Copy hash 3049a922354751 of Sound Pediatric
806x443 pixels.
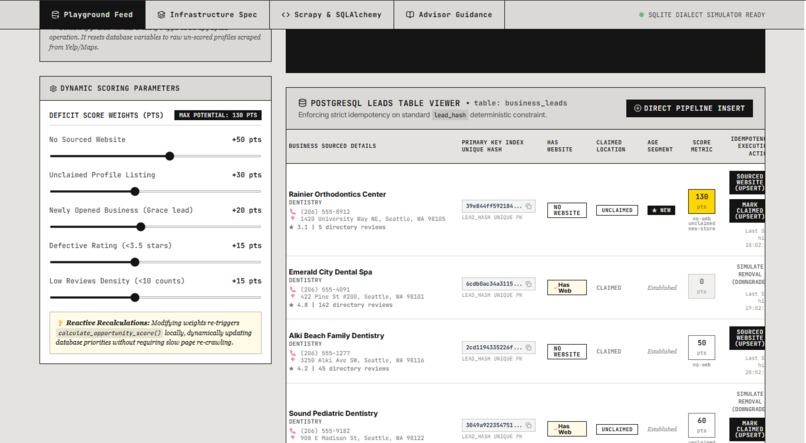point(528,425)
